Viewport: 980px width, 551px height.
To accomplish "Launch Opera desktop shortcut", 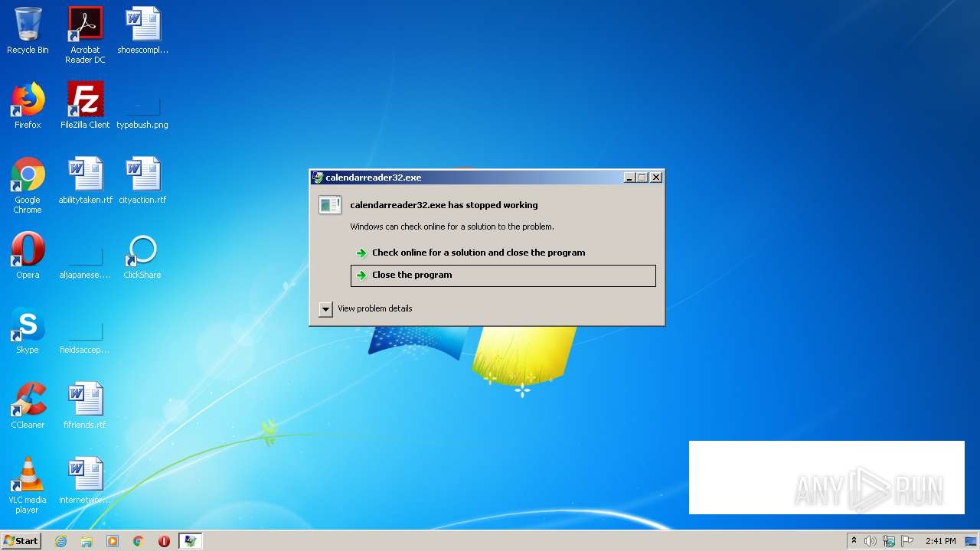I will tap(28, 256).
